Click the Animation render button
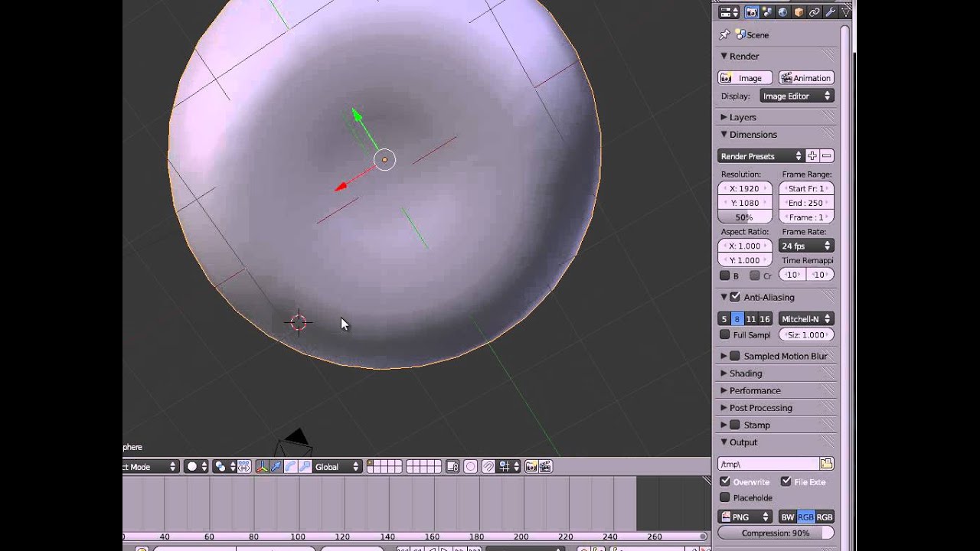Image resolution: width=980 pixels, height=551 pixels. [x=806, y=78]
